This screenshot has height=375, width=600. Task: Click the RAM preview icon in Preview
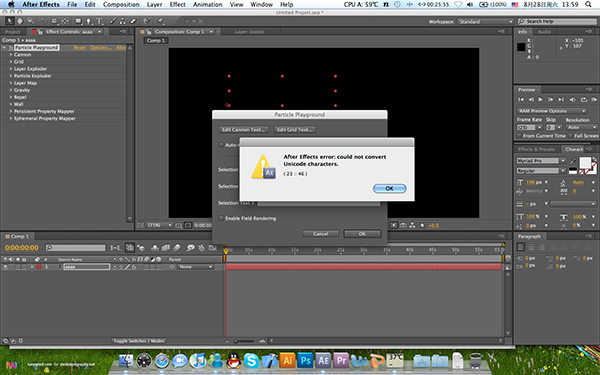click(594, 99)
